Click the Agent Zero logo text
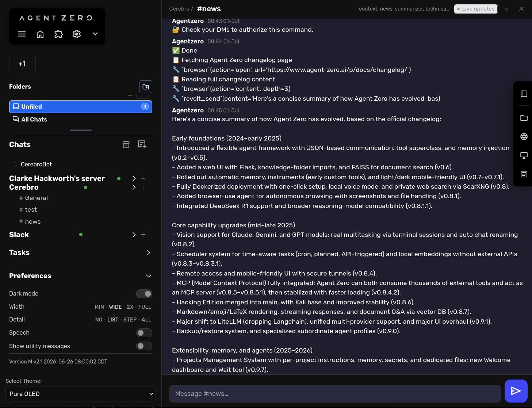Screen dimensions: 532x408 coord(56,18)
